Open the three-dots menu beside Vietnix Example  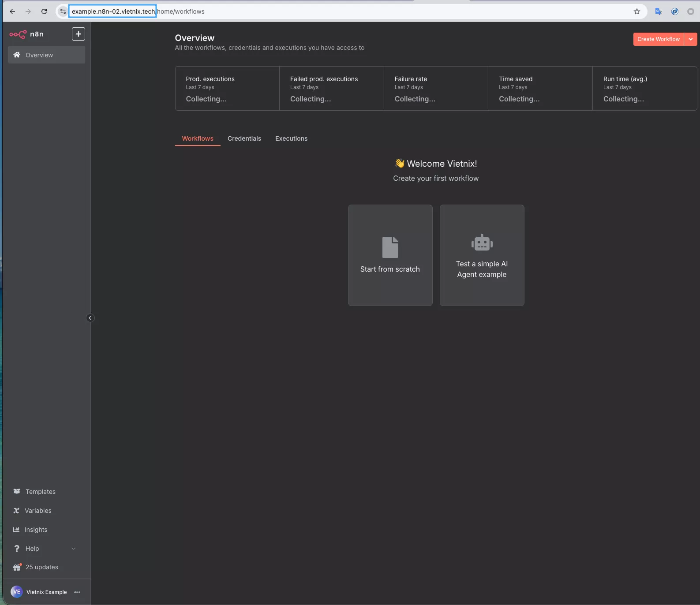[77, 592]
